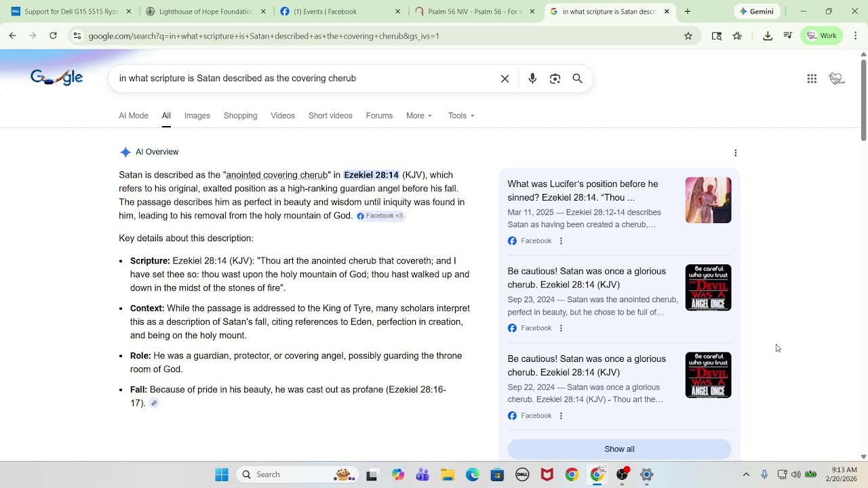Click the page's vertical scrollbar
868x488 pixels.
pyautogui.click(x=863, y=100)
